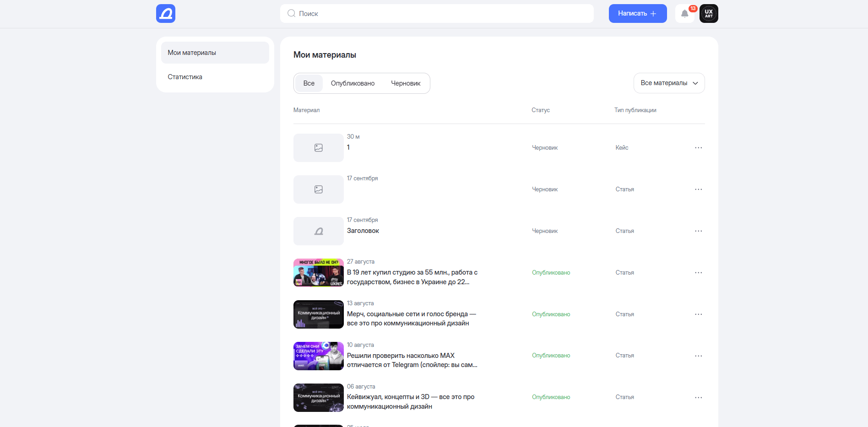Open three-dot menu for Заголовок draft

(698, 231)
